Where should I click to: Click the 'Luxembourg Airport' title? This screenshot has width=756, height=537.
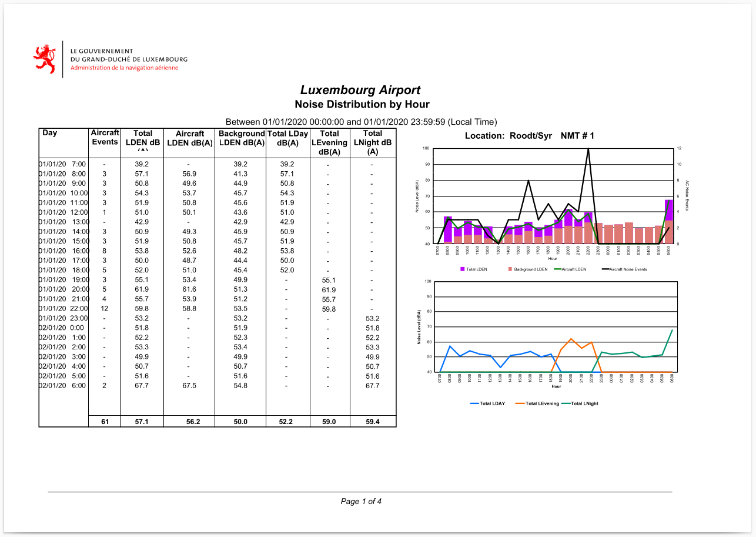click(360, 90)
